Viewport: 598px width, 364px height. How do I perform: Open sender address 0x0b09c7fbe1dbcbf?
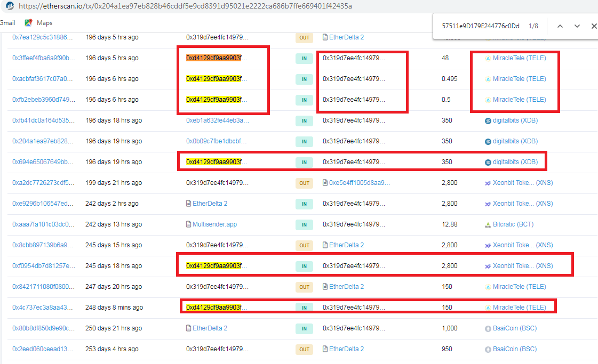click(x=216, y=141)
